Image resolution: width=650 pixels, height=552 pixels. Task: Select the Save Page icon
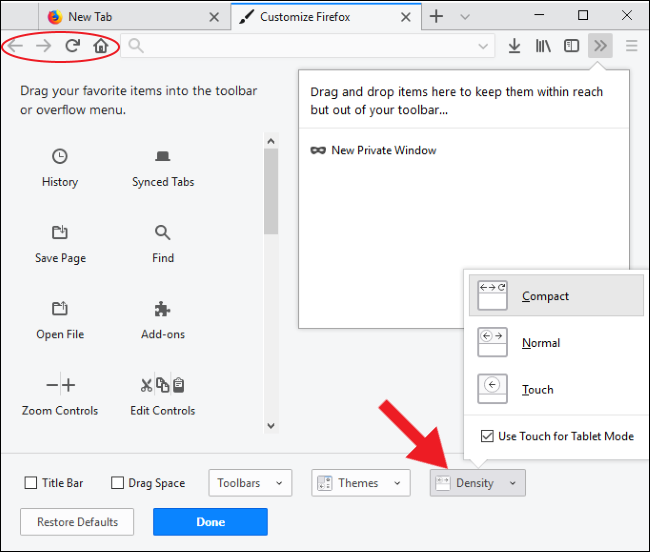(60, 232)
